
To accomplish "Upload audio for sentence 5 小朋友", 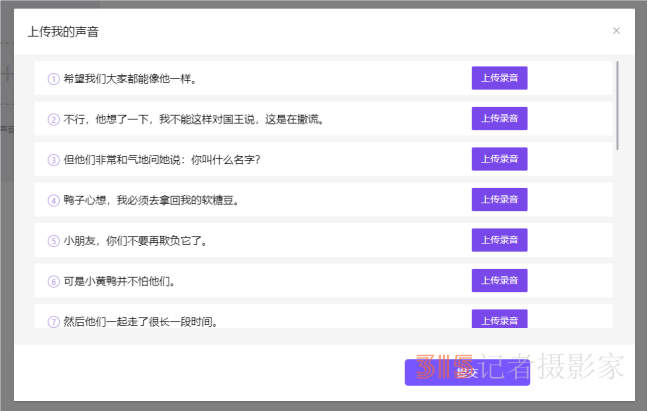I will 499,240.
